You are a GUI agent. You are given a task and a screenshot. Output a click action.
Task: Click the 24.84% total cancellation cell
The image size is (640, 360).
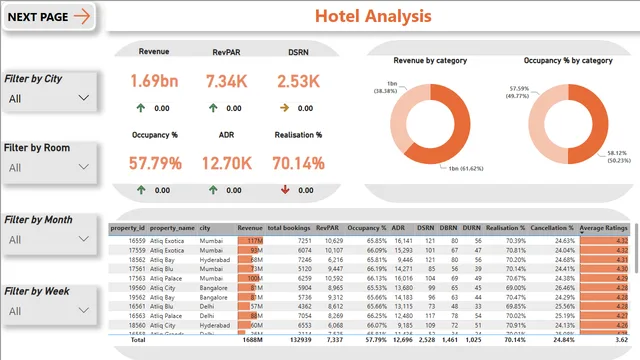tap(564, 340)
